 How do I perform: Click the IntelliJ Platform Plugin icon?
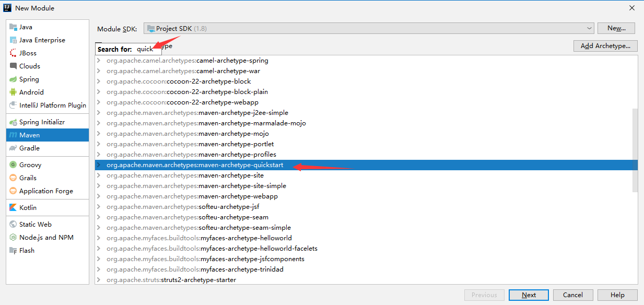tap(13, 105)
